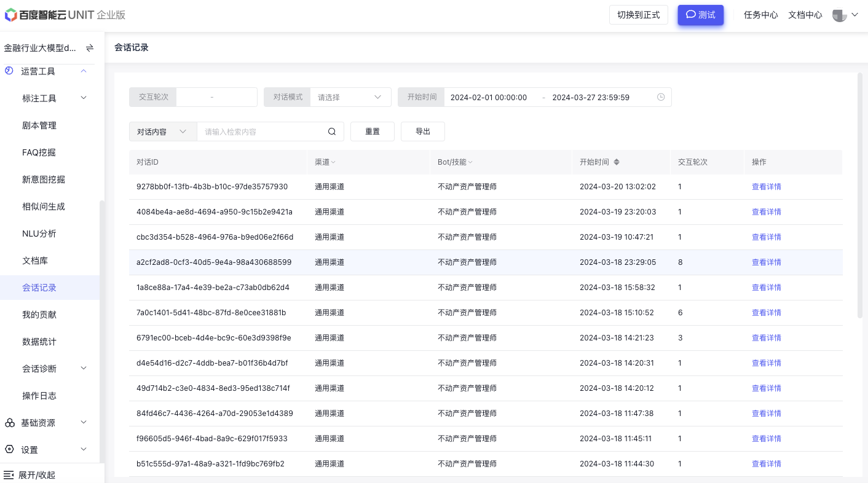The width and height of the screenshot is (868, 483).
Task: Open 我的贡献 in sidebar
Action: click(39, 315)
